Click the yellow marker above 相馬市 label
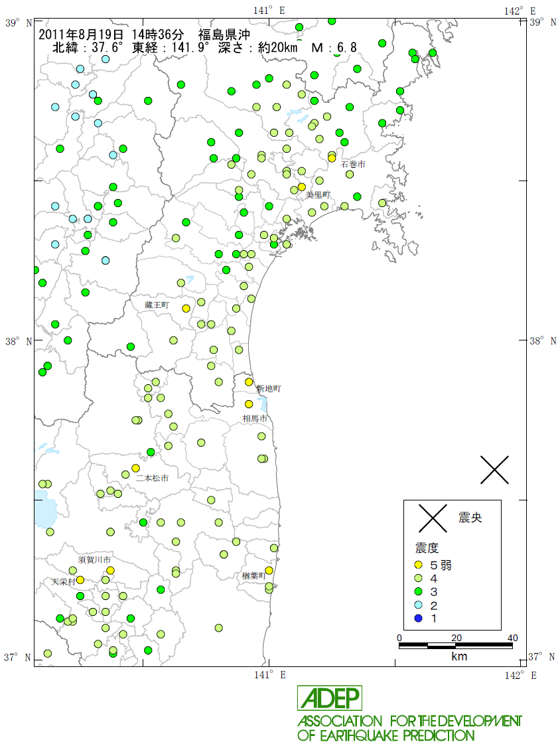The height and width of the screenshot is (746, 560). pyautogui.click(x=249, y=404)
